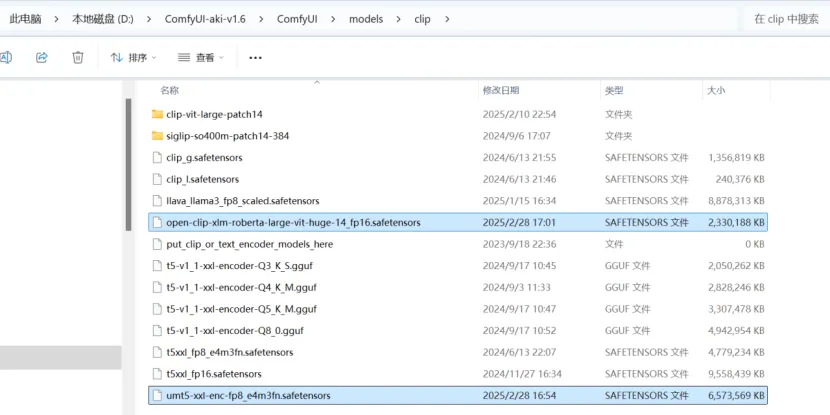Click the t5xxl_fp16.safetensors file icon
Screen dimensions: 830x415
click(x=157, y=374)
